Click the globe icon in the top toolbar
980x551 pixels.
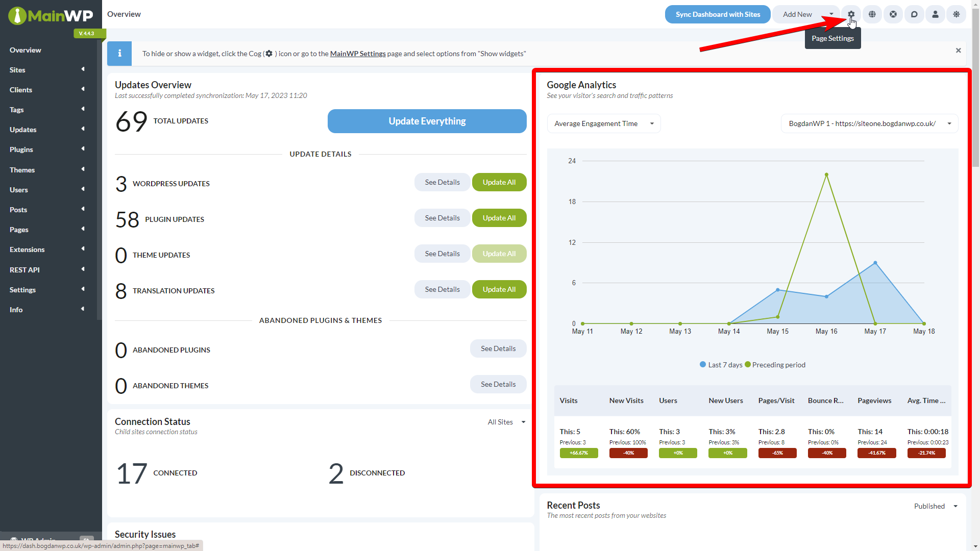coord(872,14)
